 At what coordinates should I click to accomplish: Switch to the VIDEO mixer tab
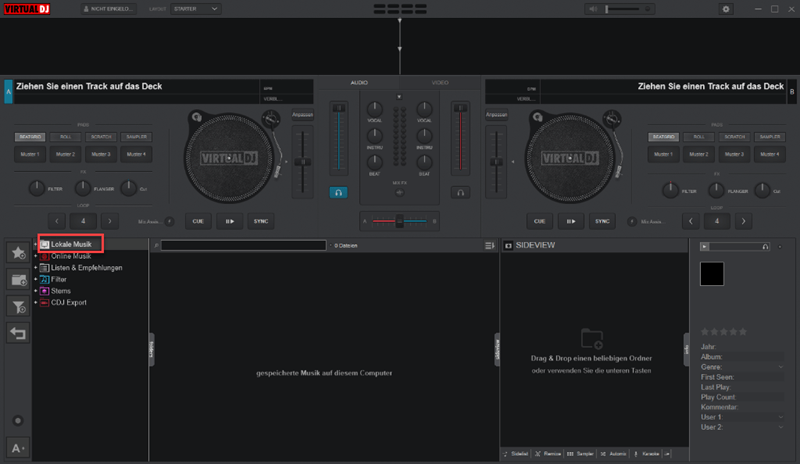[440, 83]
